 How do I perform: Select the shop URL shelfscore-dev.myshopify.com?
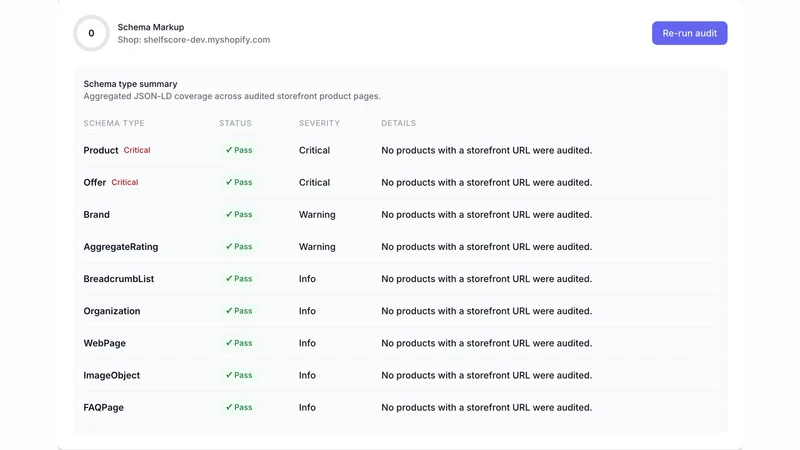(207, 40)
